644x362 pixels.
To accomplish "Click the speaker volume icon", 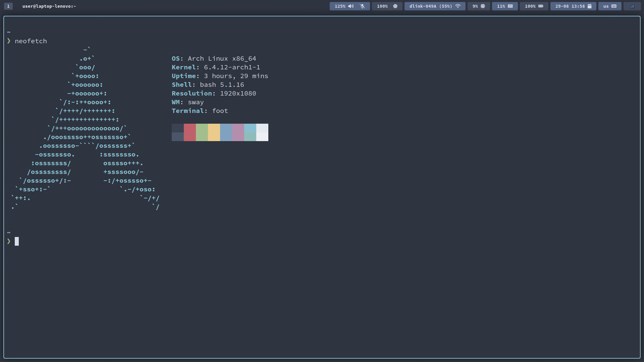I will pyautogui.click(x=351, y=6).
